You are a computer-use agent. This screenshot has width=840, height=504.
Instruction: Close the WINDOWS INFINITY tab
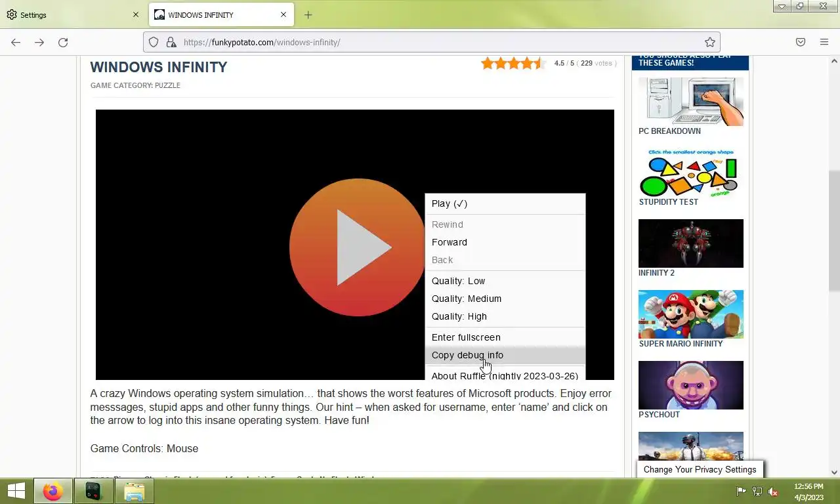click(x=283, y=14)
